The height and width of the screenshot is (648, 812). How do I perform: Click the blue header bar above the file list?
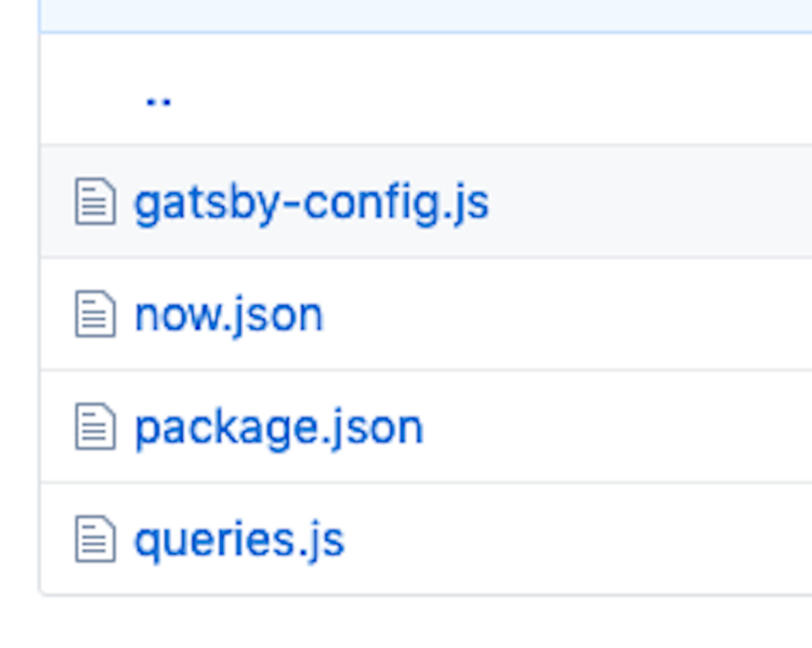point(423,15)
